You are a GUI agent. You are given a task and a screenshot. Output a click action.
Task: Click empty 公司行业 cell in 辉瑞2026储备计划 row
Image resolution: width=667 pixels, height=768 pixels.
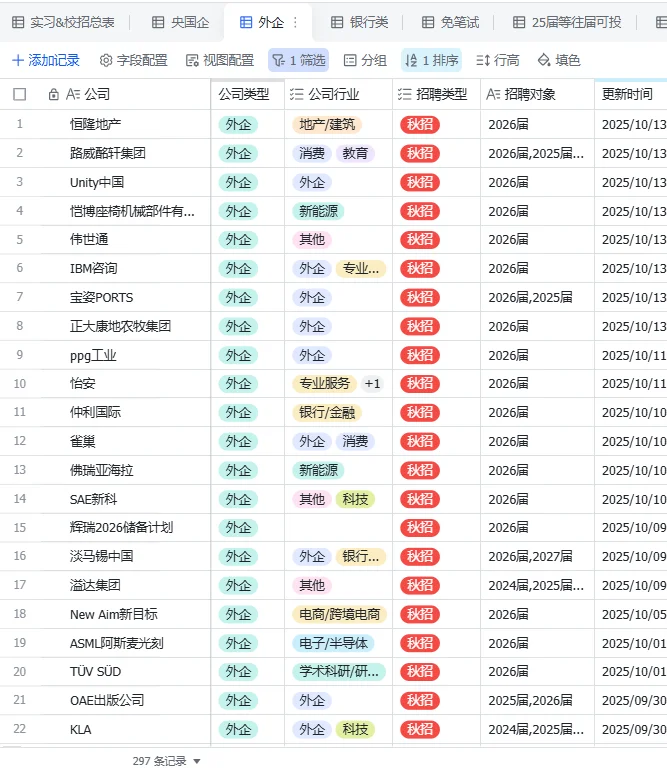[x=338, y=528]
